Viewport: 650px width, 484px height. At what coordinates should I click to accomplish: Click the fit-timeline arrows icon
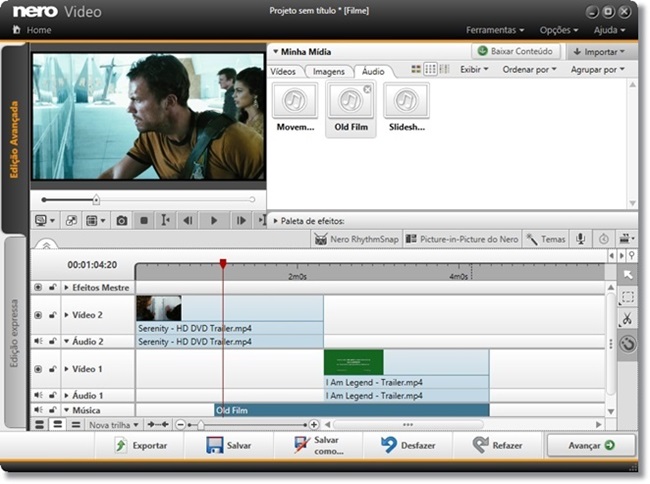[x=158, y=424]
